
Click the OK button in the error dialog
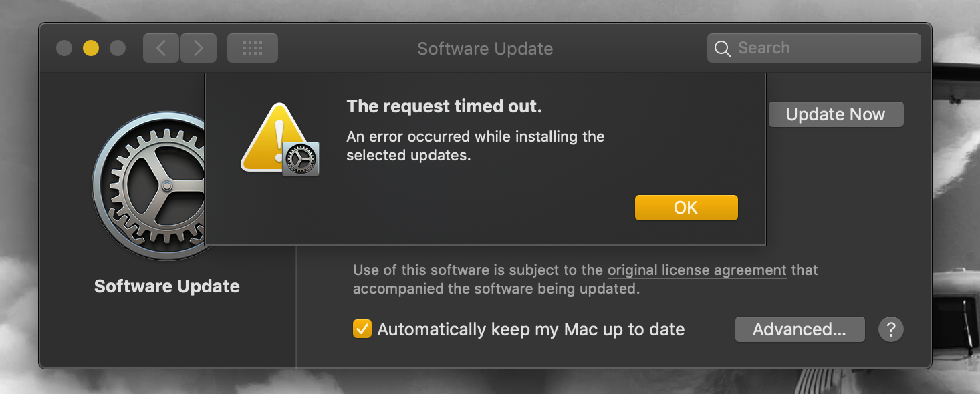click(686, 208)
